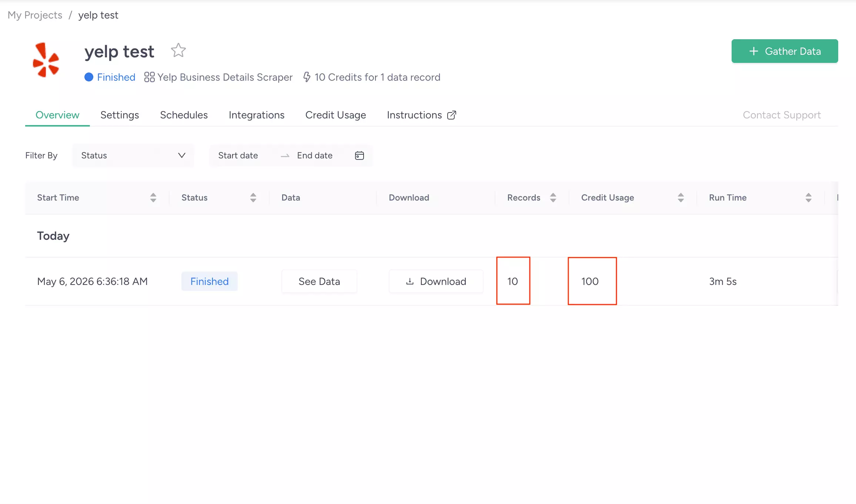The image size is (856, 504).
Task: Click '10 Credits for 1 data record' text
Action: tap(377, 77)
